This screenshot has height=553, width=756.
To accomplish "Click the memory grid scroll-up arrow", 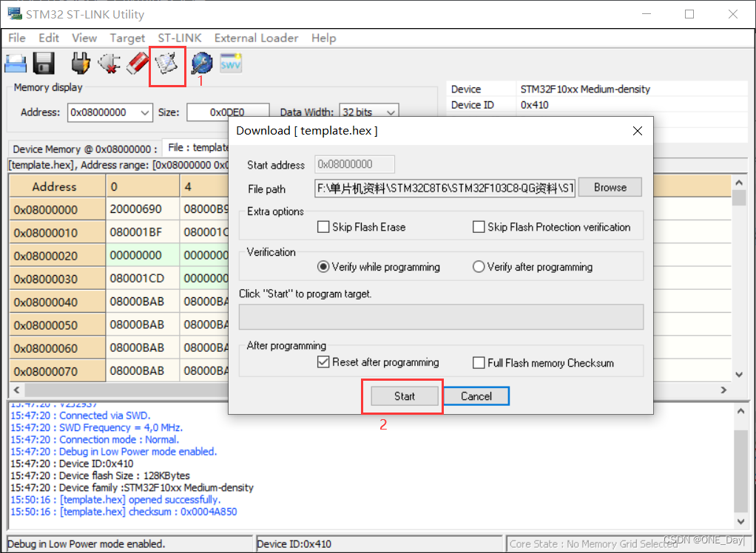I will pyautogui.click(x=739, y=183).
